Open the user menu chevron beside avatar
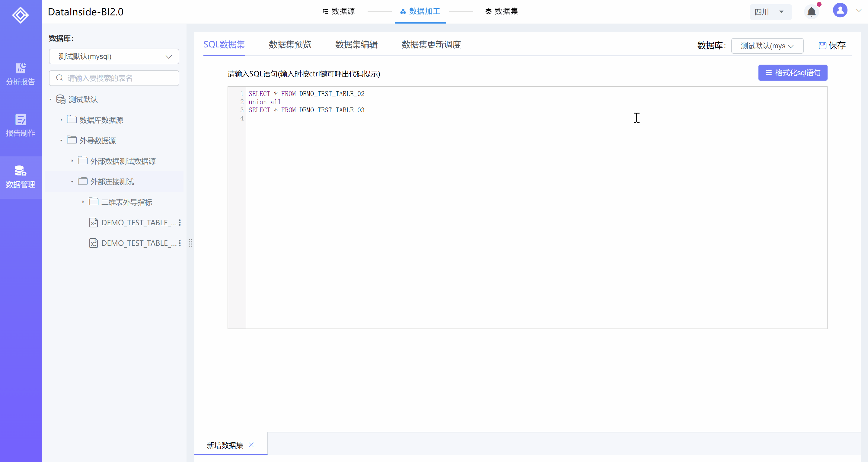The width and height of the screenshot is (868, 462). [859, 11]
